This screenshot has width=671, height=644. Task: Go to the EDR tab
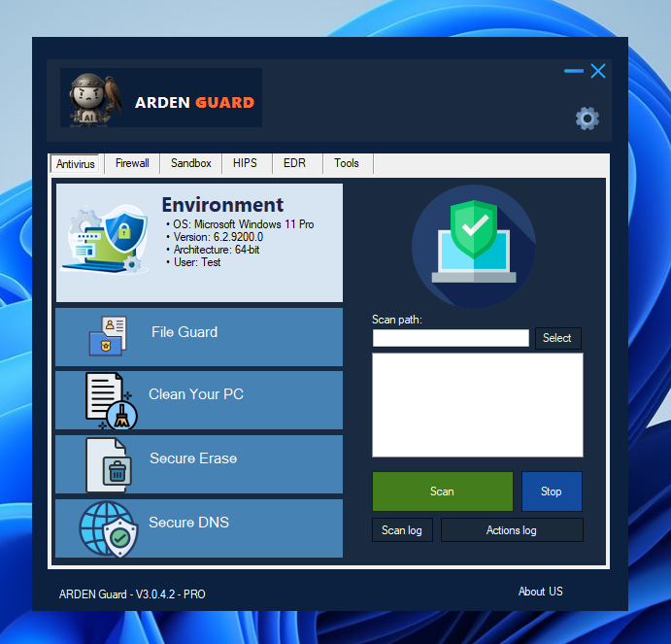294,163
